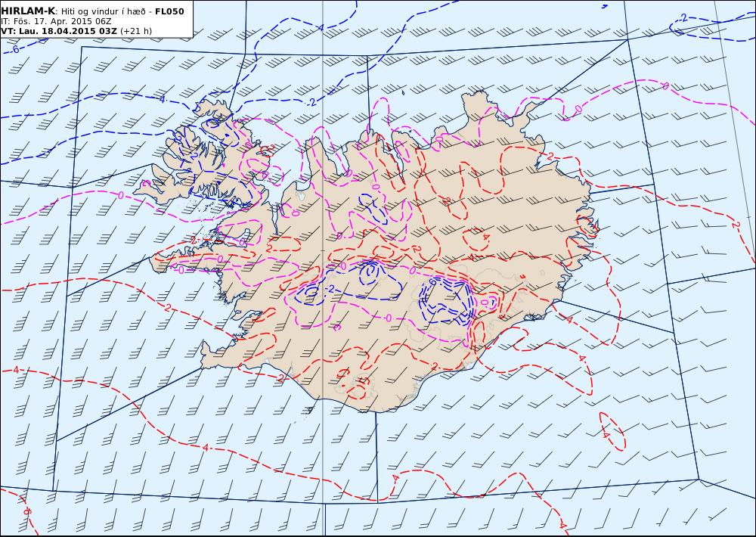Click the 'Hiti og vindur í hæð' title text
The image size is (756, 537).
click(x=104, y=11)
